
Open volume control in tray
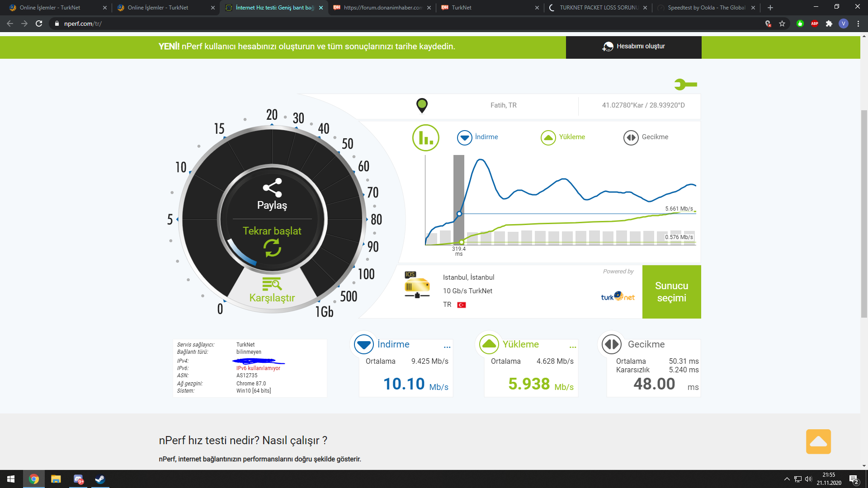[x=808, y=479]
